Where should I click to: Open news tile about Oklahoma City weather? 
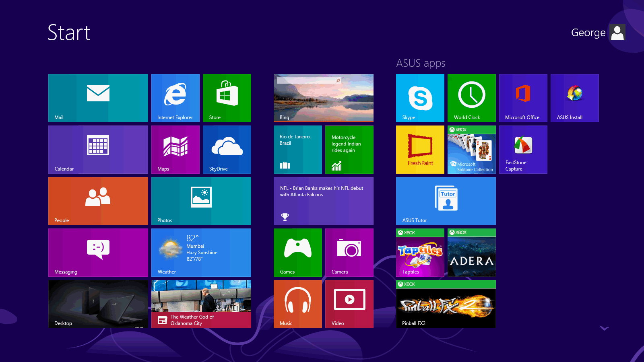click(x=201, y=304)
